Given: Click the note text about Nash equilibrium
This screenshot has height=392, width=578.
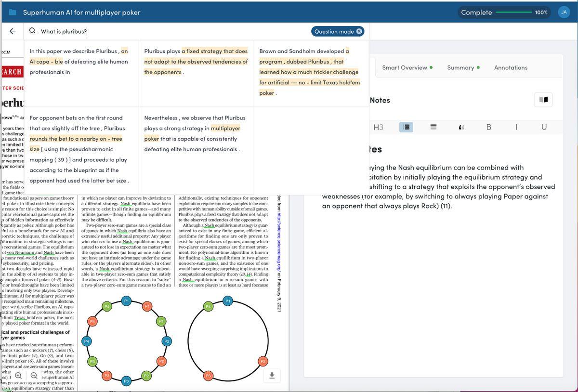Looking at the screenshot, I should (x=438, y=187).
